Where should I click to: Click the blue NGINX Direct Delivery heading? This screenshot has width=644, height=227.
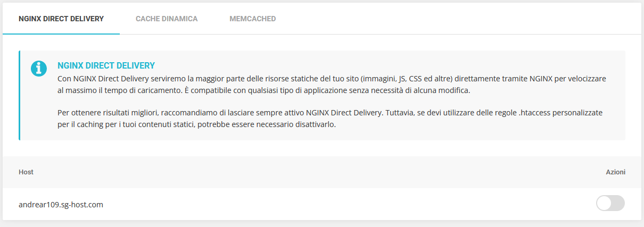tap(106, 65)
